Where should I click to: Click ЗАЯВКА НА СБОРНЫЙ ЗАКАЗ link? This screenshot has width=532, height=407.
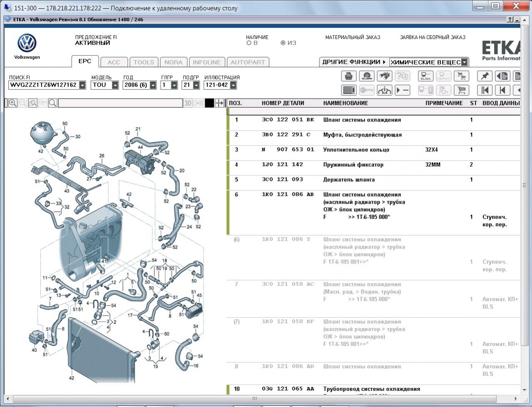[433, 37]
